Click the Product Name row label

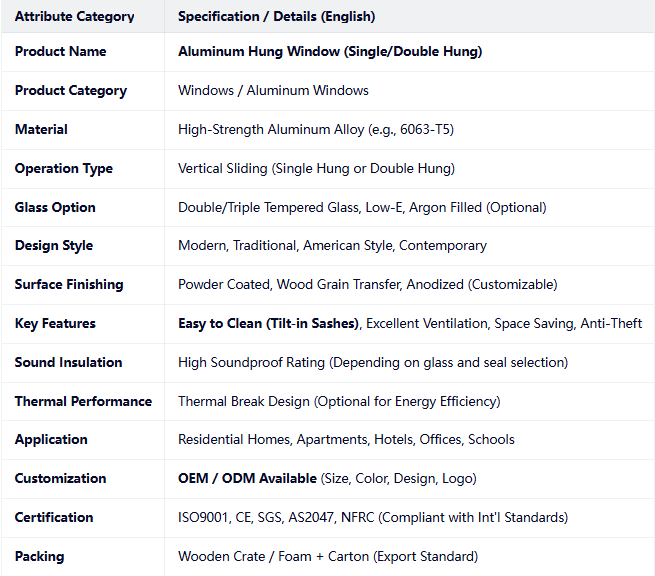click(61, 51)
